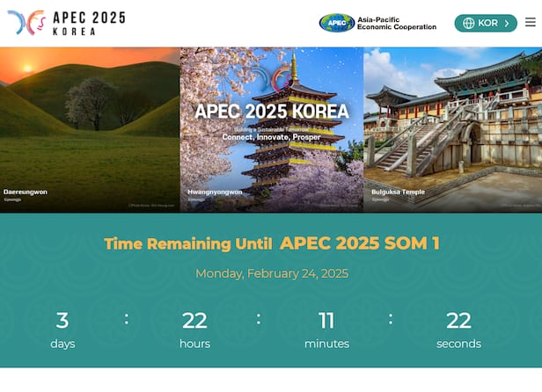Click the days countdown number
The height and width of the screenshot is (392, 542).
tap(62, 320)
